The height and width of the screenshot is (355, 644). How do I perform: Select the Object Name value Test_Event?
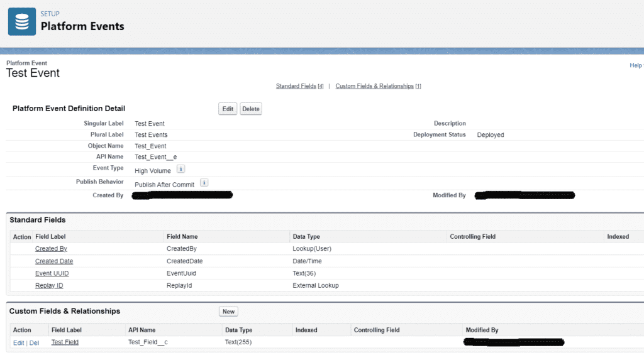point(150,146)
